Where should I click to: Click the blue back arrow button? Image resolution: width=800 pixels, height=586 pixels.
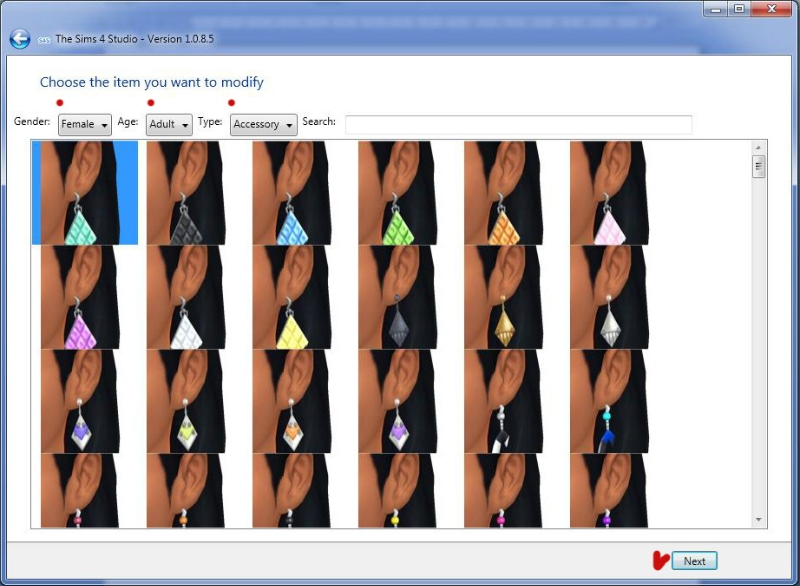19,39
